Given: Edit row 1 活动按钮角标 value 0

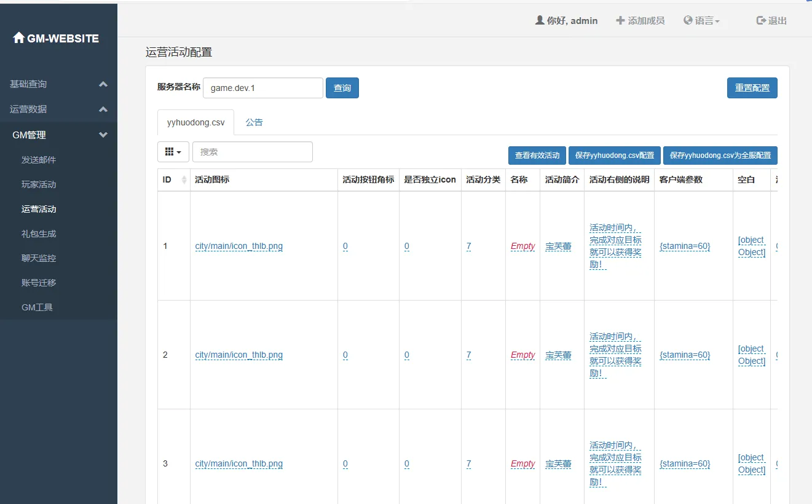Looking at the screenshot, I should point(345,246).
